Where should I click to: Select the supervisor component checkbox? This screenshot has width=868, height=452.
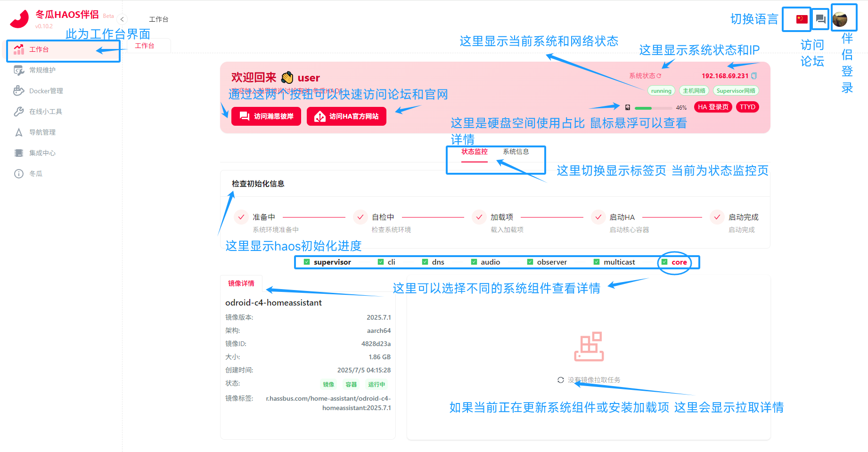click(307, 262)
